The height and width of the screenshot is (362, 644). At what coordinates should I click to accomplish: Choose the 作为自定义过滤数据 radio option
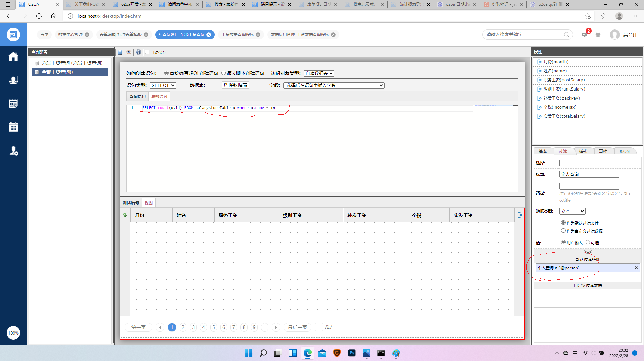563,231
